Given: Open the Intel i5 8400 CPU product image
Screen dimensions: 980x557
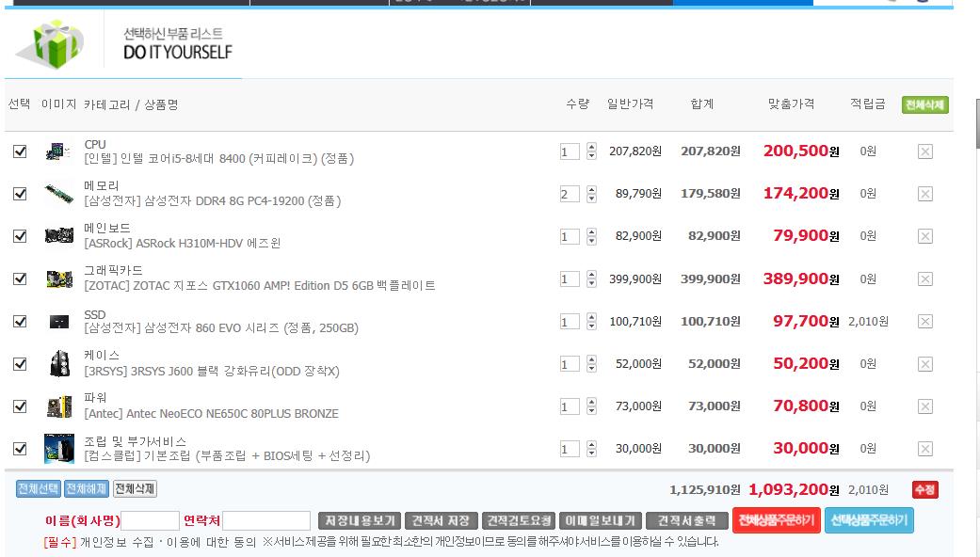Looking at the screenshot, I should [58, 151].
